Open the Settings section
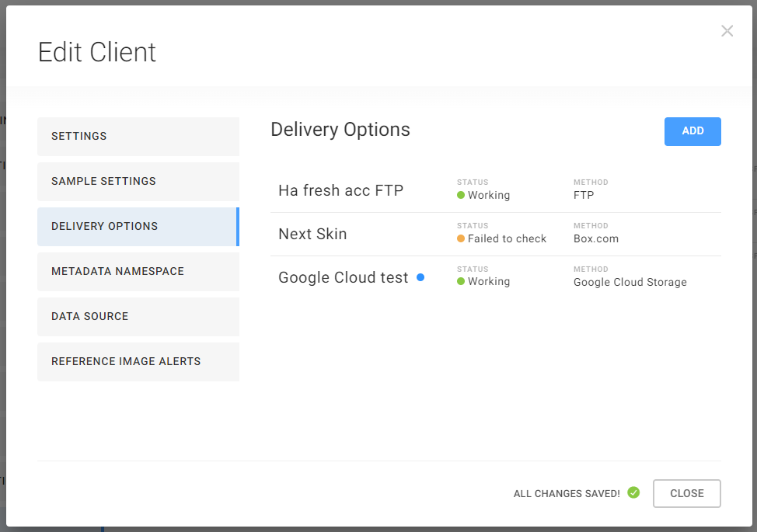Screen dimensions: 757x532 coord(138,137)
